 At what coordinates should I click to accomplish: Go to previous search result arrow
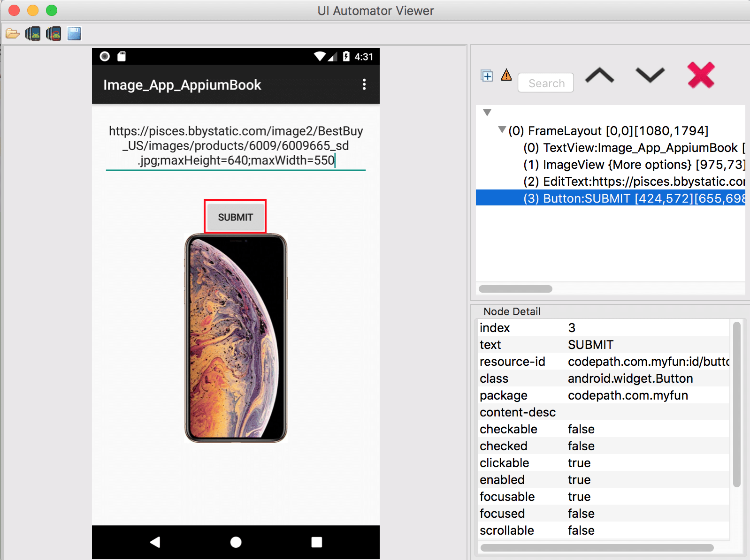[x=599, y=76]
